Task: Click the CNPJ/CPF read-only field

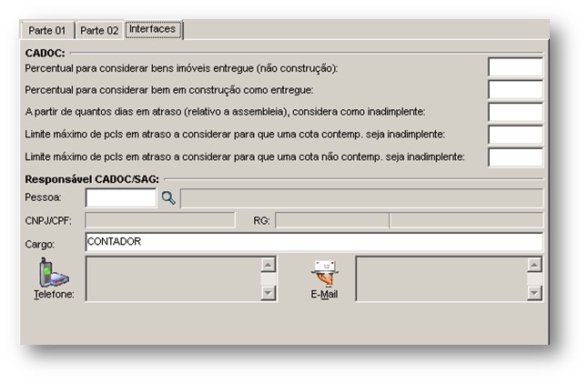Action: pos(160,220)
